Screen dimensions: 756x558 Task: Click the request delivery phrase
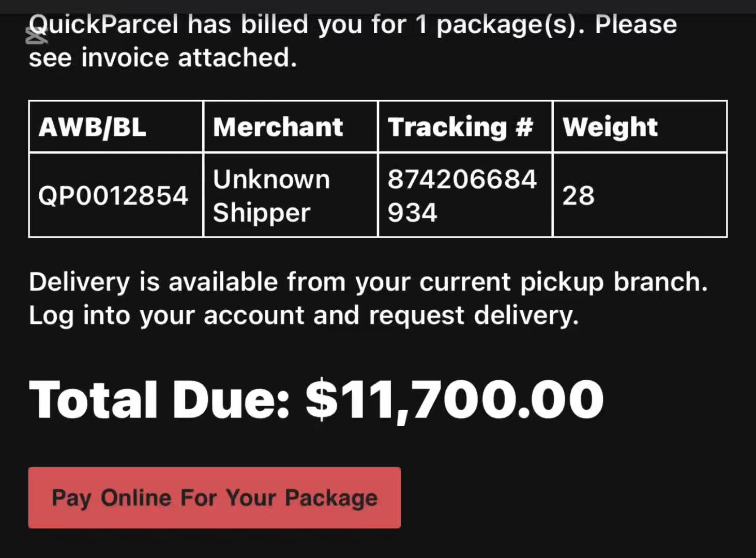474,315
